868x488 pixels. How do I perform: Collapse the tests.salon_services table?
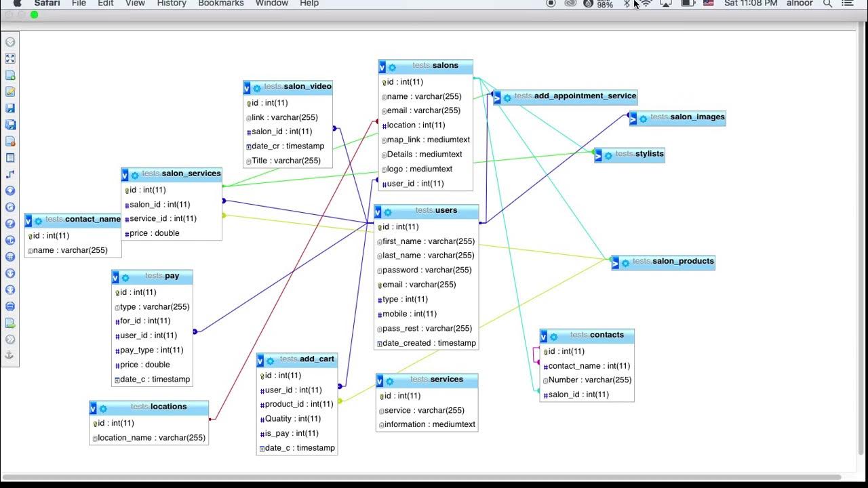point(125,175)
